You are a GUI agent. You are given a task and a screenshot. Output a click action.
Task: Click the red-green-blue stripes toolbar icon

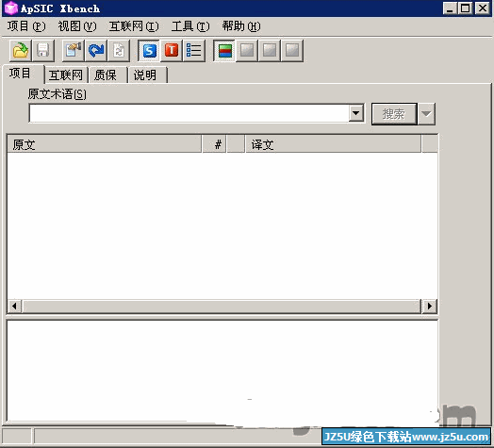(x=224, y=50)
